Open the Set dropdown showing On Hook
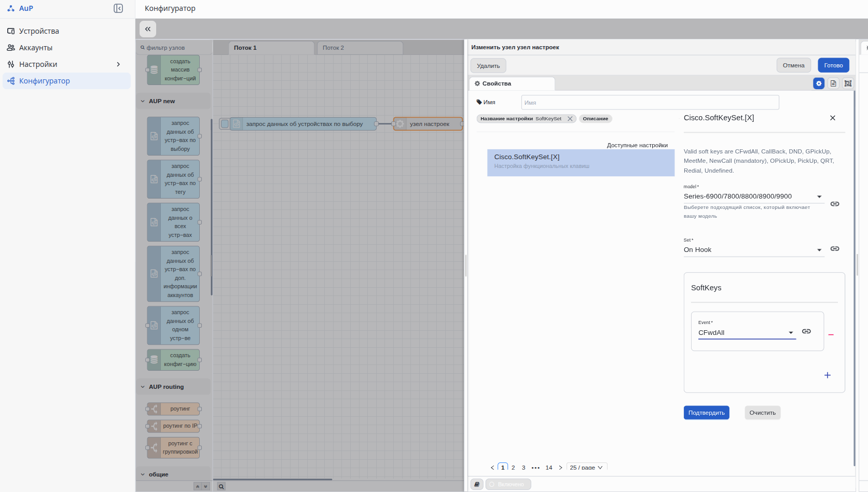This screenshot has height=492, width=868. tap(753, 250)
